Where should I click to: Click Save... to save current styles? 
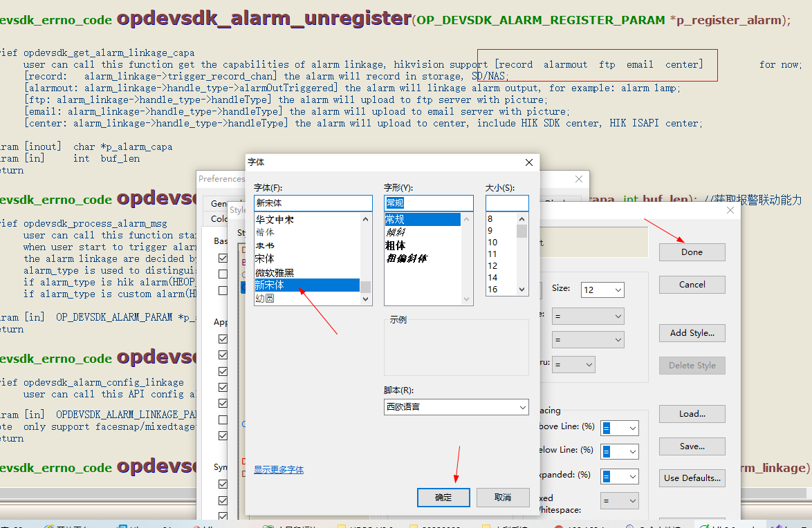[x=692, y=446]
